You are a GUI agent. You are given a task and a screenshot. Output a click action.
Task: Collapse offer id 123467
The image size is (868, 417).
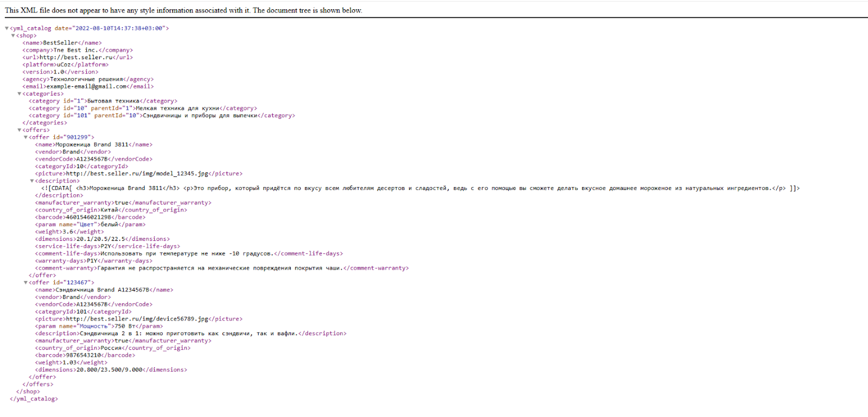26,283
